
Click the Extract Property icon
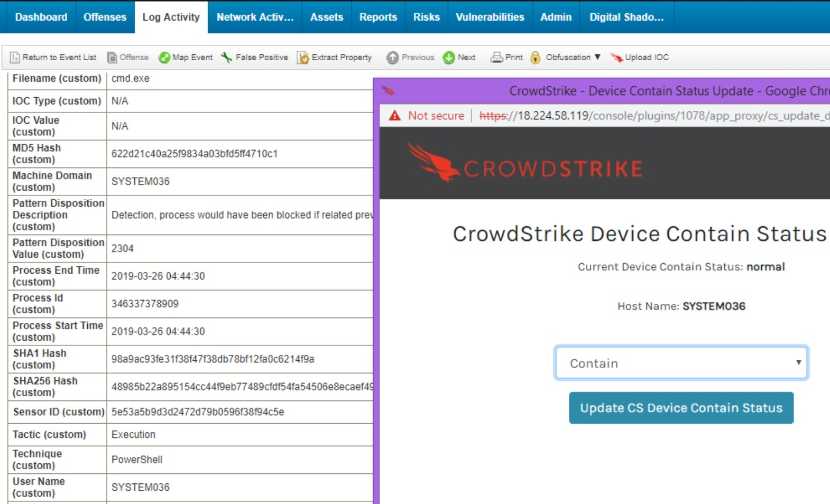click(303, 58)
